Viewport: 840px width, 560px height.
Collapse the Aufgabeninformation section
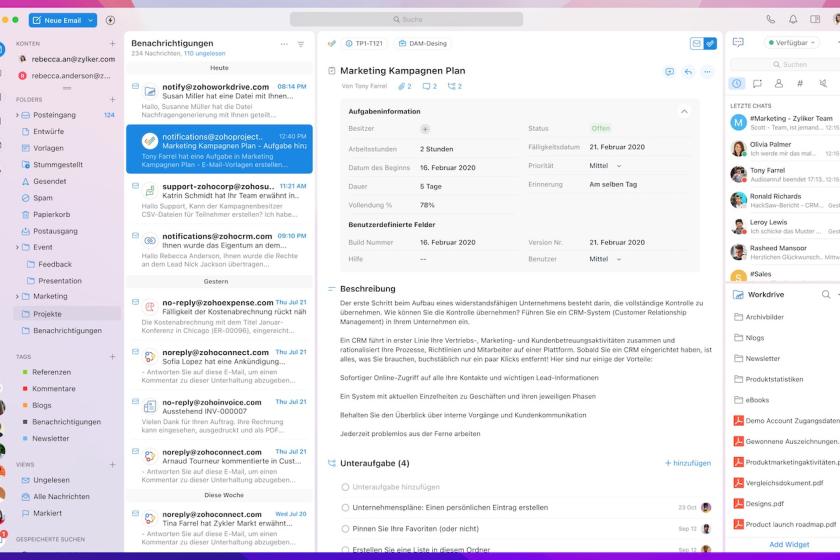[684, 111]
